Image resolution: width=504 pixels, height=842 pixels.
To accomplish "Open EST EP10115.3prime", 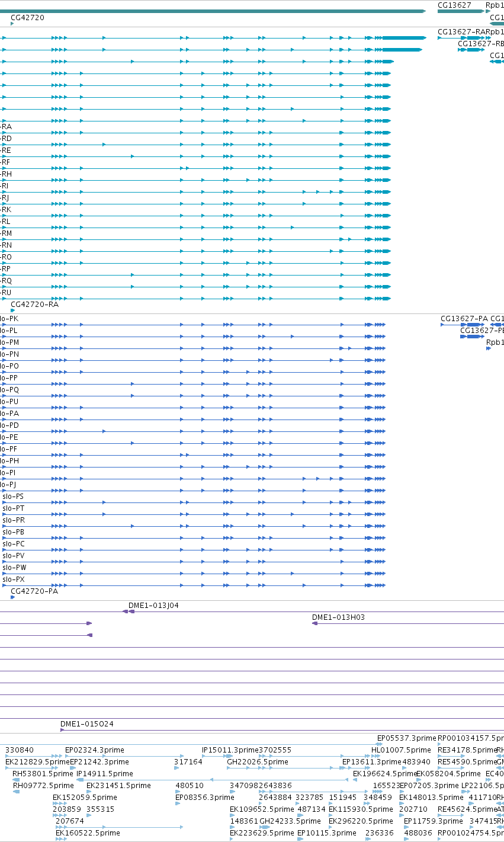I will click(327, 833).
